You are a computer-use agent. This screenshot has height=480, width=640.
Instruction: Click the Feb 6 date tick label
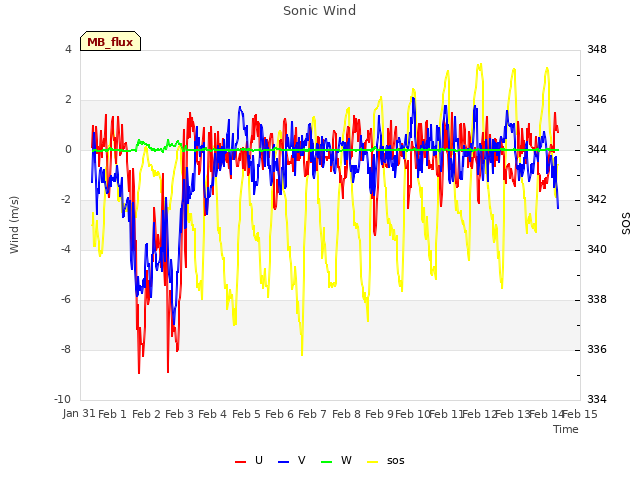279,414
